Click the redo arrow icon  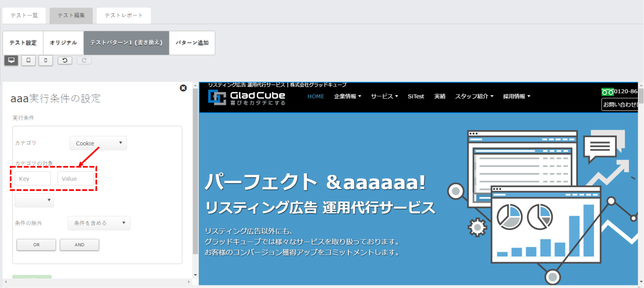(x=84, y=60)
